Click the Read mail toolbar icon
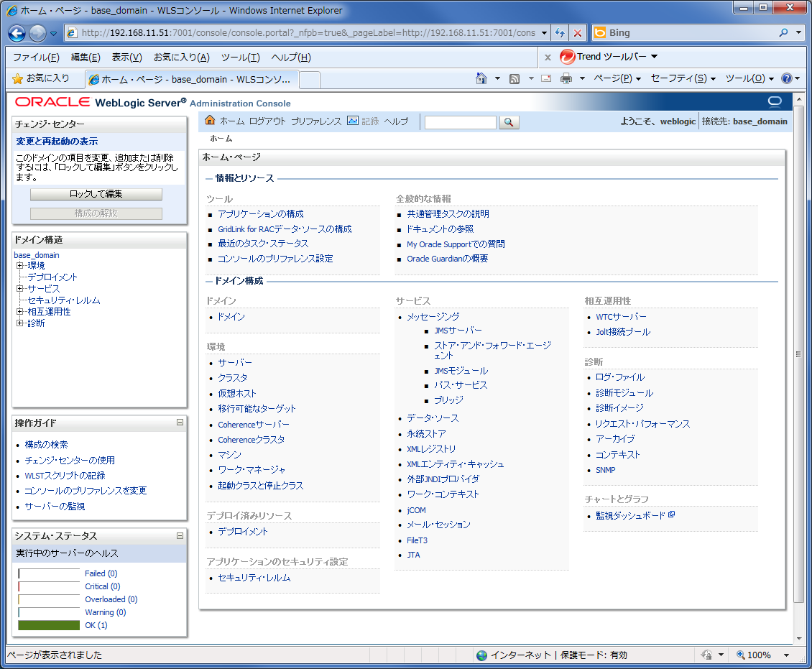 pyautogui.click(x=546, y=79)
